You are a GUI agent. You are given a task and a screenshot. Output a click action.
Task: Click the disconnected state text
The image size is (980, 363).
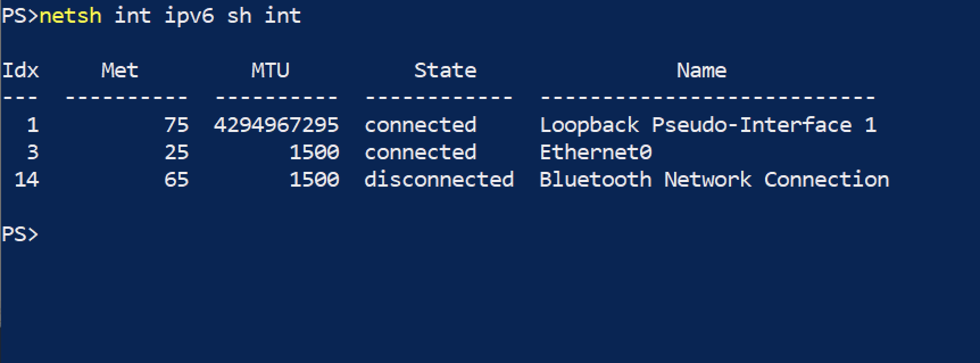[439, 180]
